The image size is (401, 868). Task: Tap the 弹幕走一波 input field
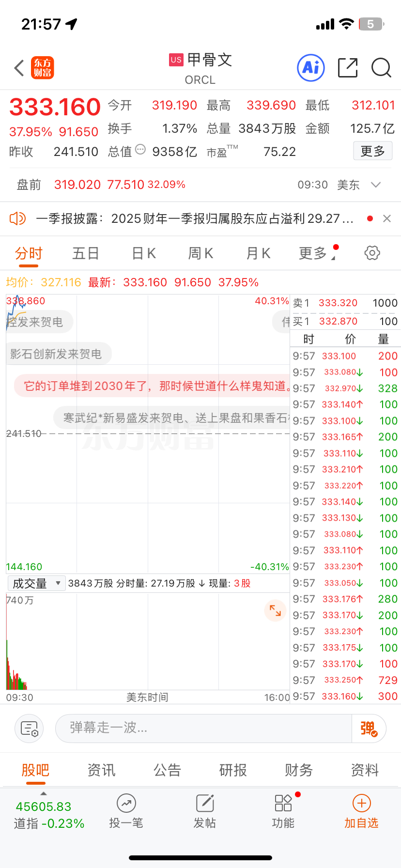point(203,728)
